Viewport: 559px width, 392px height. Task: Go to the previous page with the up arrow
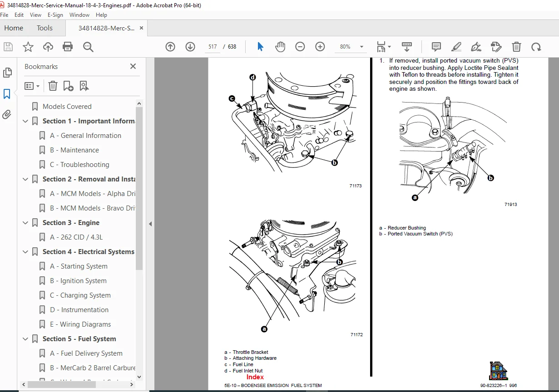coord(170,47)
